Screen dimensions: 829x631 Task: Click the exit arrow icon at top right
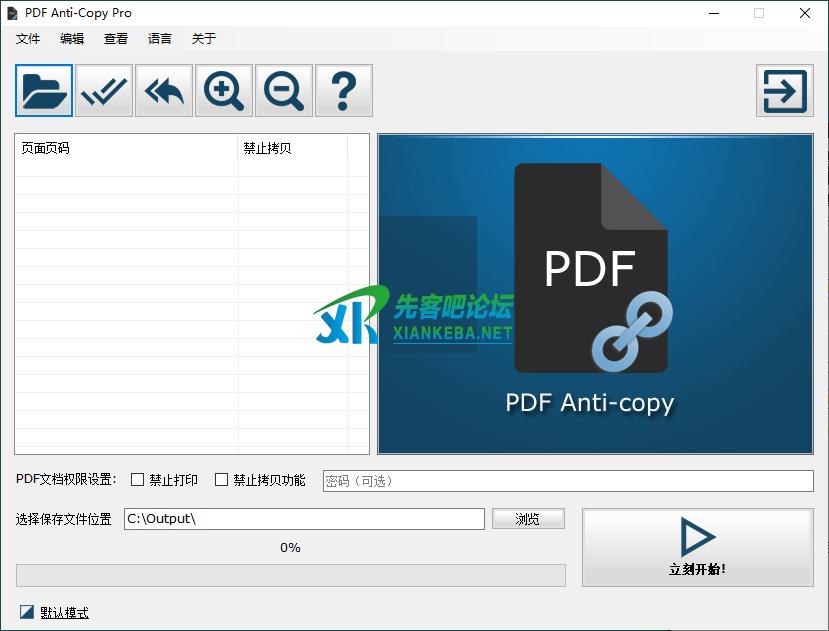[x=784, y=91]
